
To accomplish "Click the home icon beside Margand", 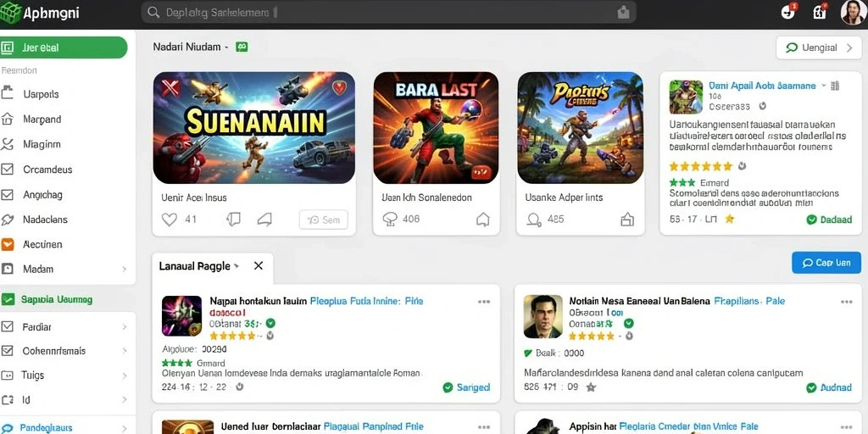I will point(7,119).
